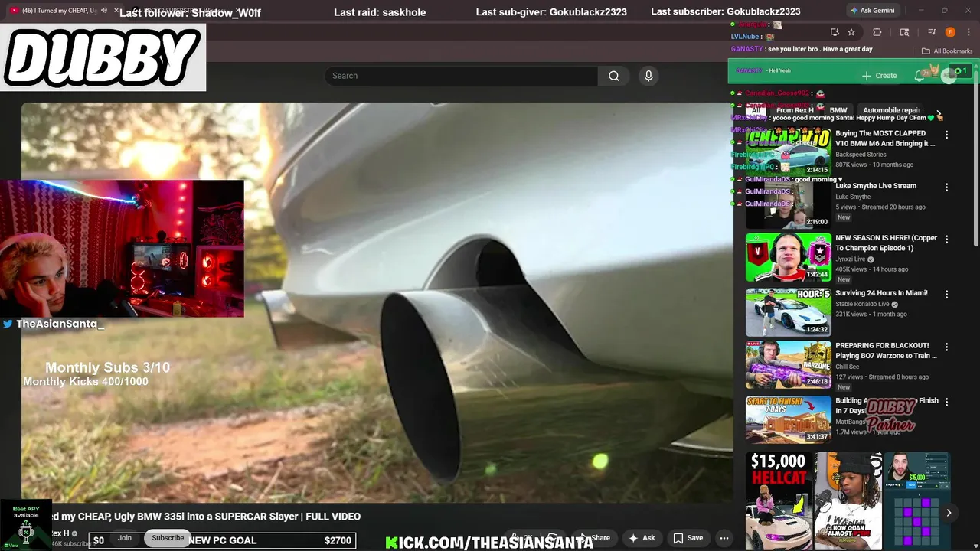This screenshot has height=551, width=980.
Task: Open the $15,000 Hellcat short
Action: click(x=778, y=500)
